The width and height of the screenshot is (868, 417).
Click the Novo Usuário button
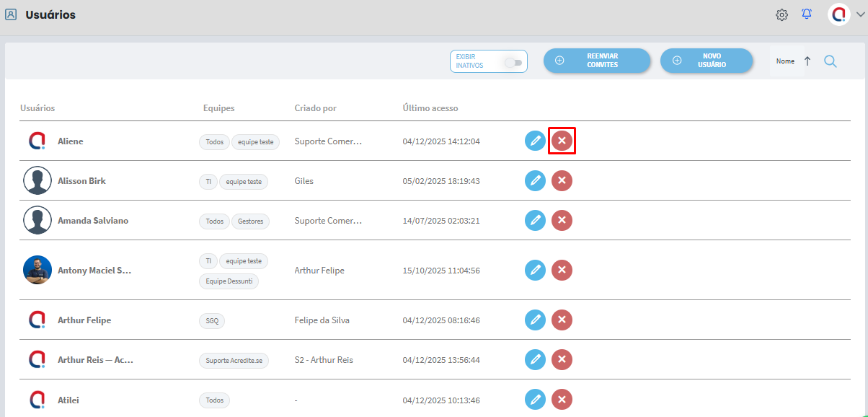[706, 61]
